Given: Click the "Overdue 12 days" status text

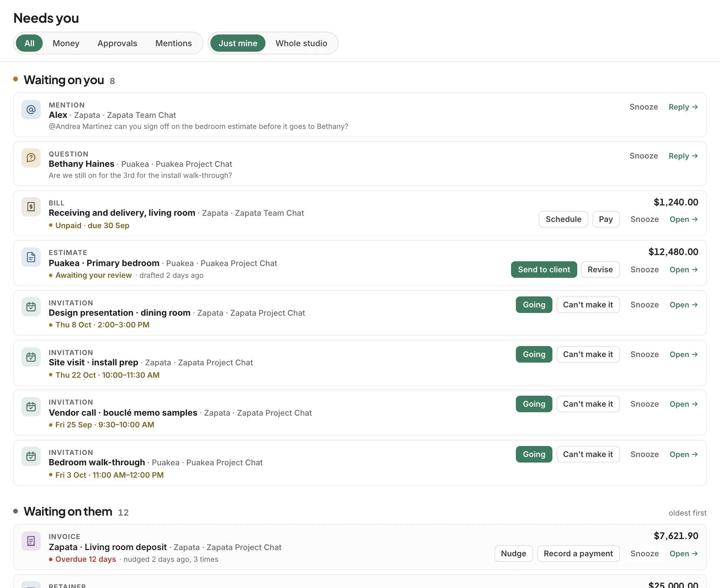Looking at the screenshot, I should coord(86,559).
